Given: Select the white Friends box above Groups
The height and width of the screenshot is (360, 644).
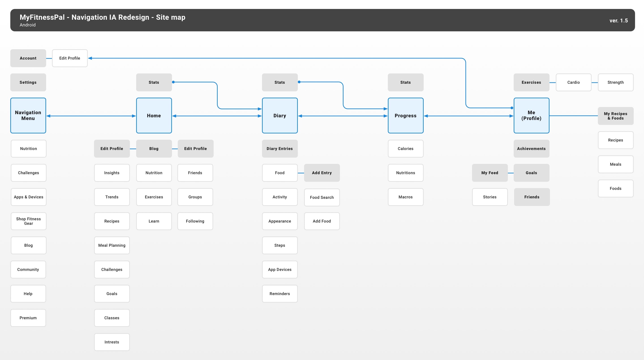Looking at the screenshot, I should [x=195, y=173].
